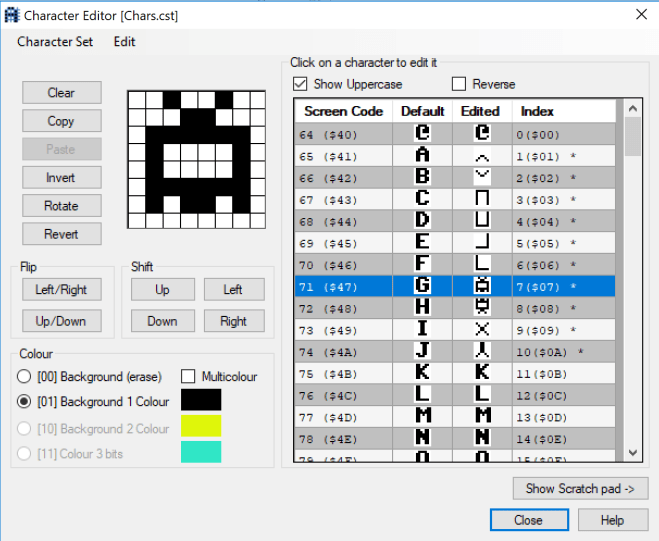Select edited glyph in row 65 ($41)
Viewport: 659px width, 541px height.
[x=482, y=156]
